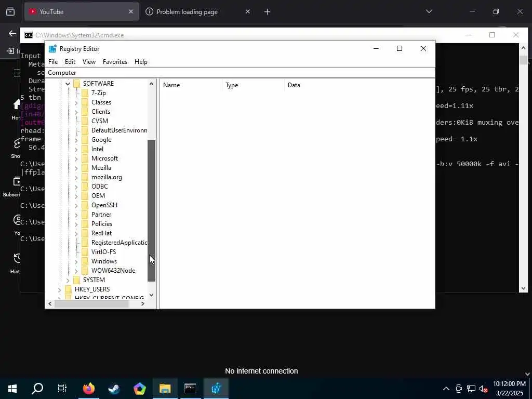
Task: Close the YouTube browser tab
Action: tap(131, 12)
